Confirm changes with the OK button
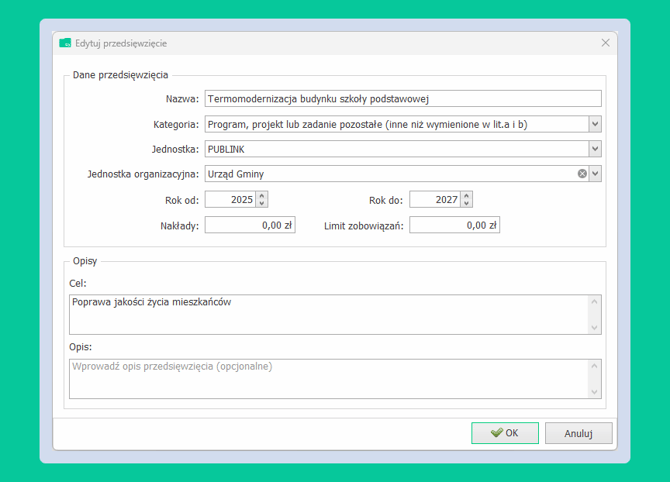 (x=505, y=433)
